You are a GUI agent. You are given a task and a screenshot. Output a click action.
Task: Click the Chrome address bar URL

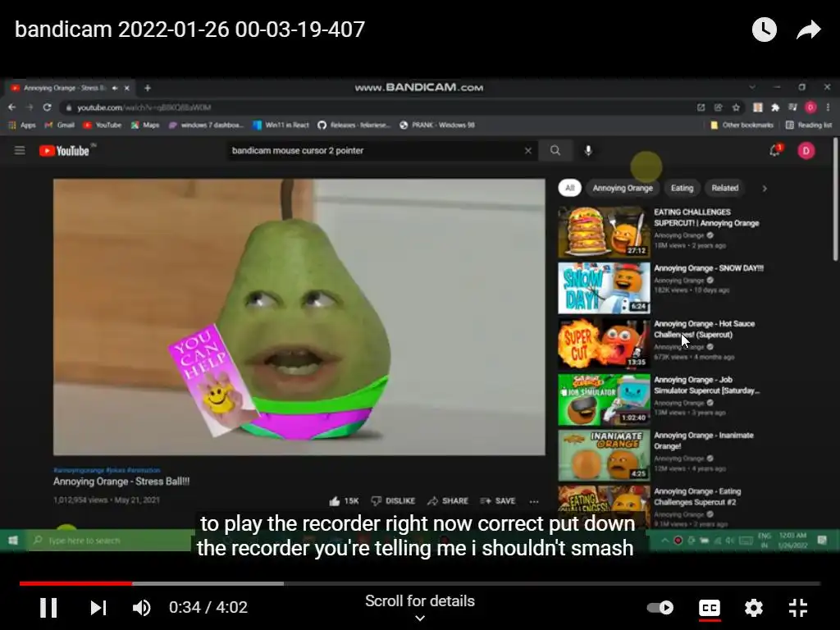pyautogui.click(x=144, y=107)
